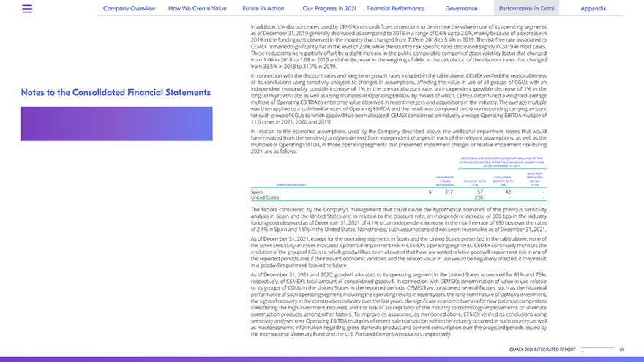
Task: Open the Governance tab
Action: click(x=461, y=8)
